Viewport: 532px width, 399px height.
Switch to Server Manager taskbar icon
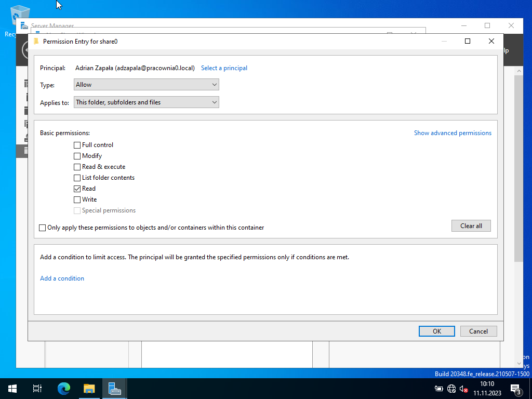(114, 388)
